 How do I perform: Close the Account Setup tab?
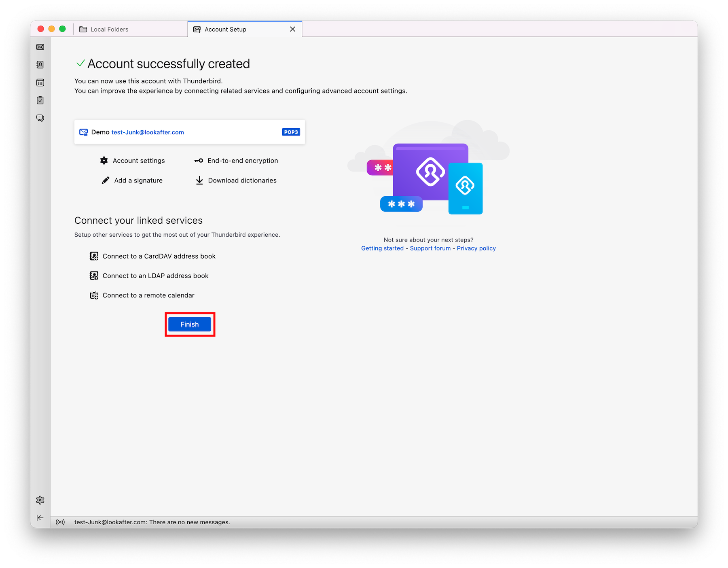292,29
